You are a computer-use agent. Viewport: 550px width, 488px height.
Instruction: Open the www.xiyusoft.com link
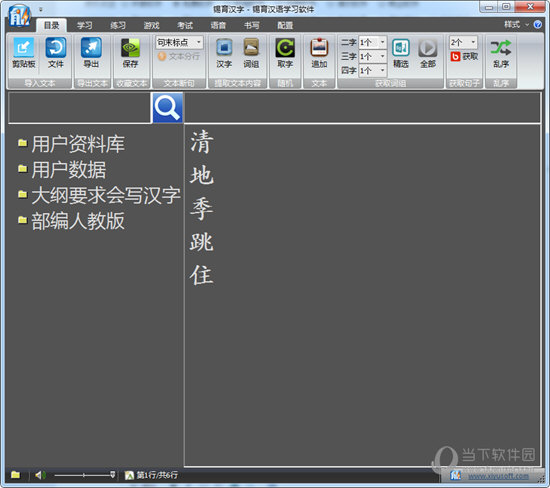(498, 476)
